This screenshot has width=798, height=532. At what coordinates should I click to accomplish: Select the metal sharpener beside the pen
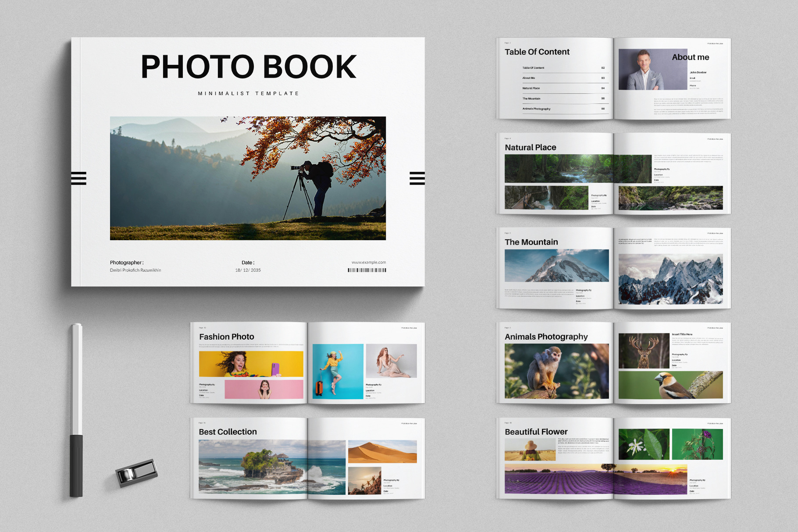tap(136, 473)
